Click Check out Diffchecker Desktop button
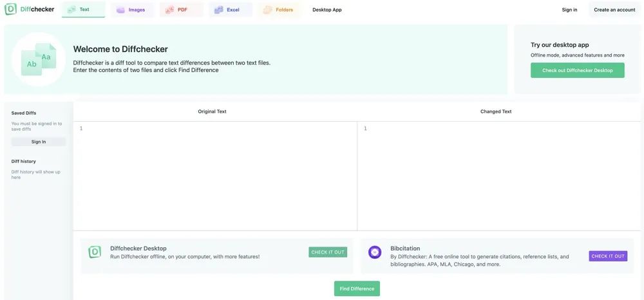This screenshot has width=644, height=300. point(578,70)
